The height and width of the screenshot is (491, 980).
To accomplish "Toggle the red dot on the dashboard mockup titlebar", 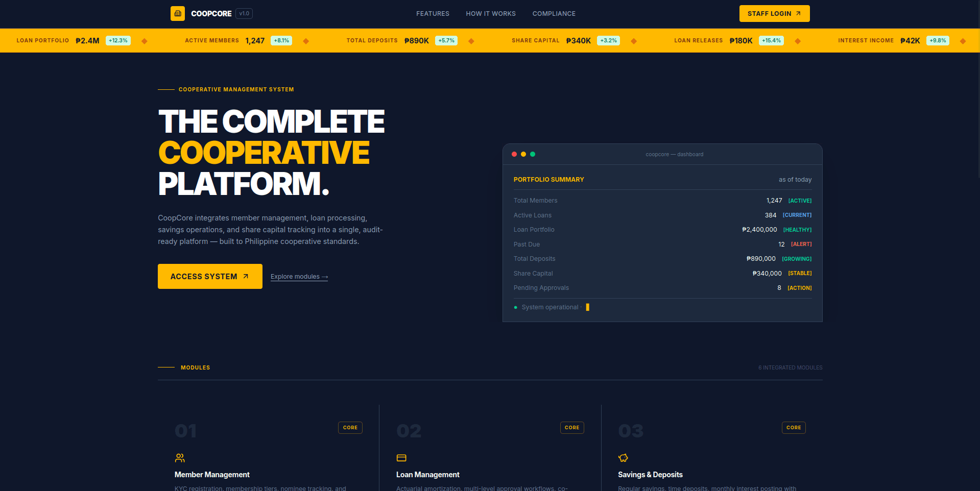I will coord(514,154).
